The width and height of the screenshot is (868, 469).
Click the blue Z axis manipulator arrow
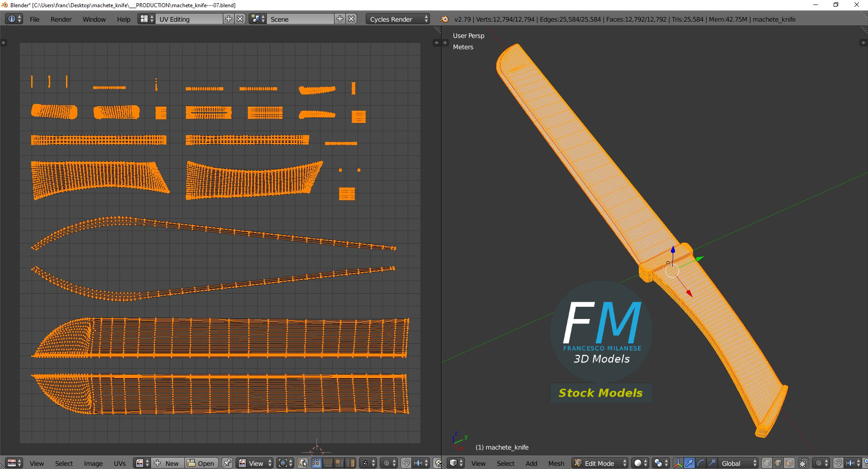(x=673, y=250)
